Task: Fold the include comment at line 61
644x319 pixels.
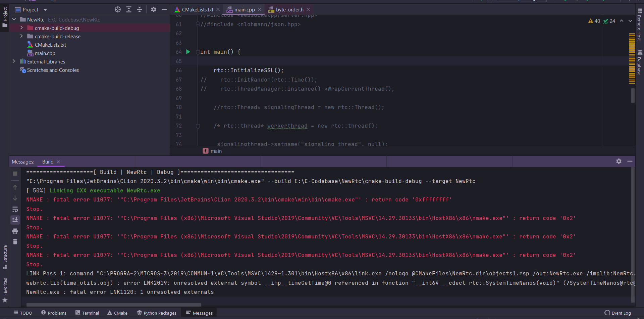Action: coord(198,24)
